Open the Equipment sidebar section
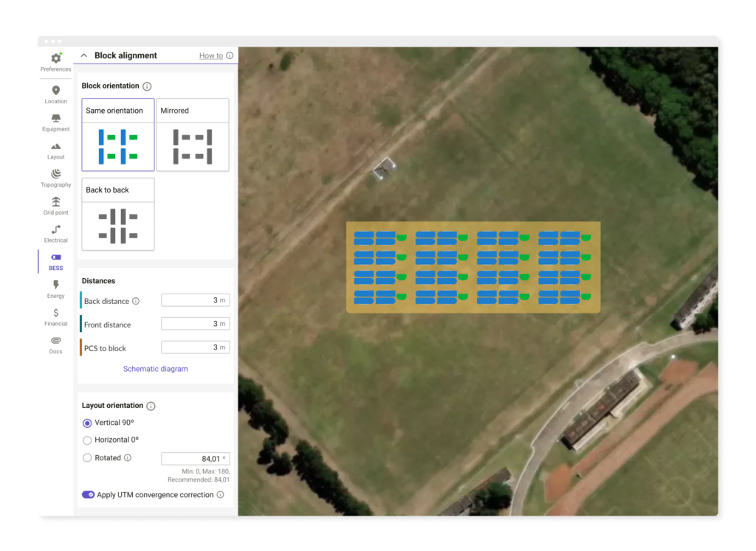The image size is (756, 551). coord(55,119)
